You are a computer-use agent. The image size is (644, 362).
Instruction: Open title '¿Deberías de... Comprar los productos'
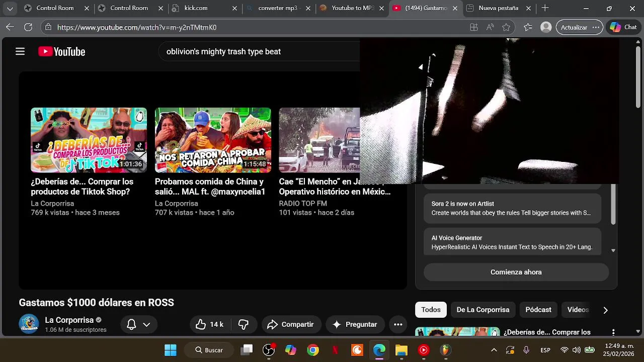(x=82, y=187)
